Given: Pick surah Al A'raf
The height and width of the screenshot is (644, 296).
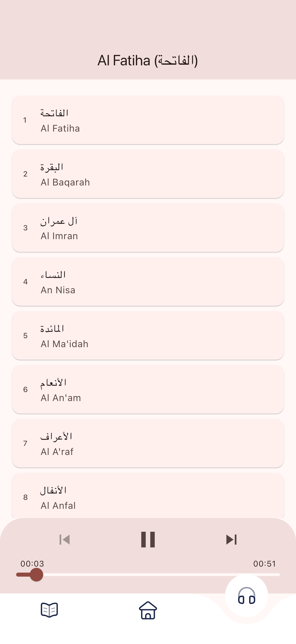Looking at the screenshot, I should (148, 443).
